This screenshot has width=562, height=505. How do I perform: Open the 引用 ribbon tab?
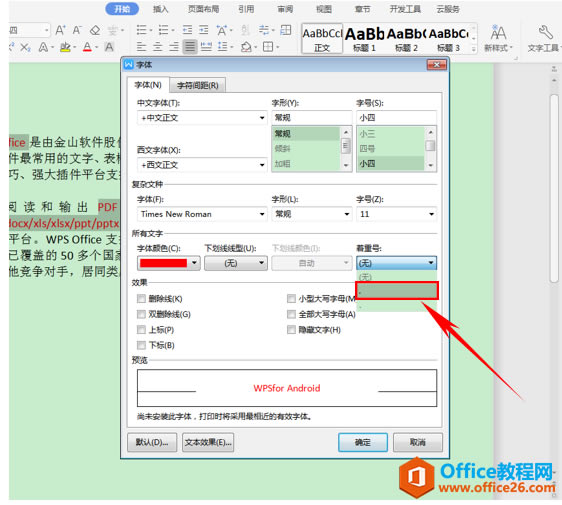(246, 9)
